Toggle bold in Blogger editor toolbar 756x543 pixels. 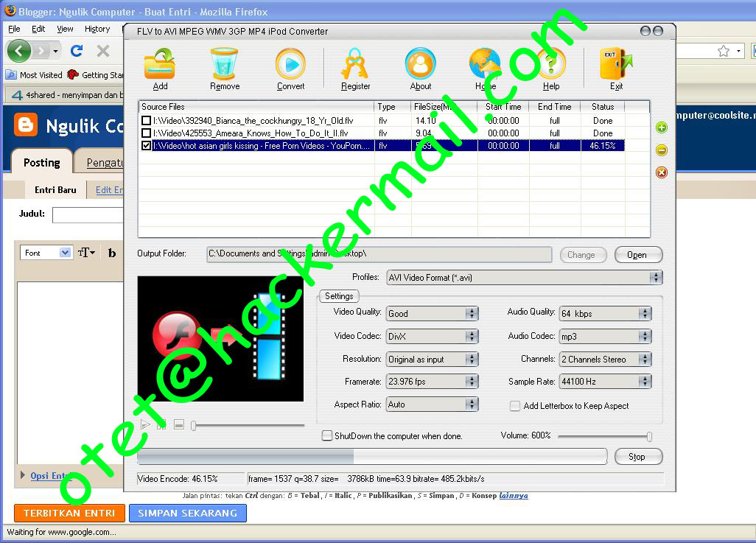(x=112, y=253)
